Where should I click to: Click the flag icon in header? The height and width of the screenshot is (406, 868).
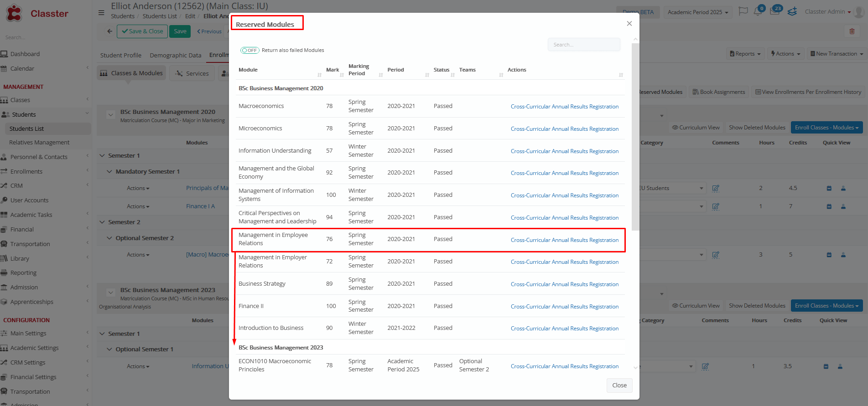(743, 12)
